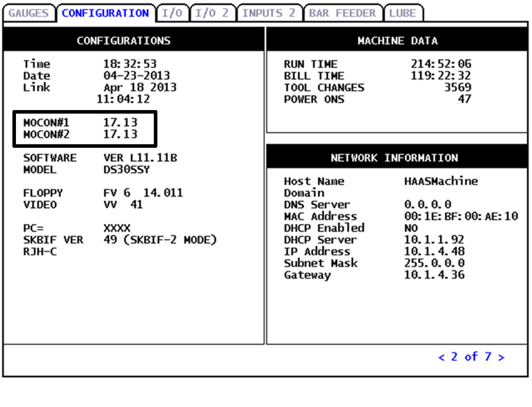Click the RJH-C entry
The height and width of the screenshot is (407, 532).
pos(40,252)
